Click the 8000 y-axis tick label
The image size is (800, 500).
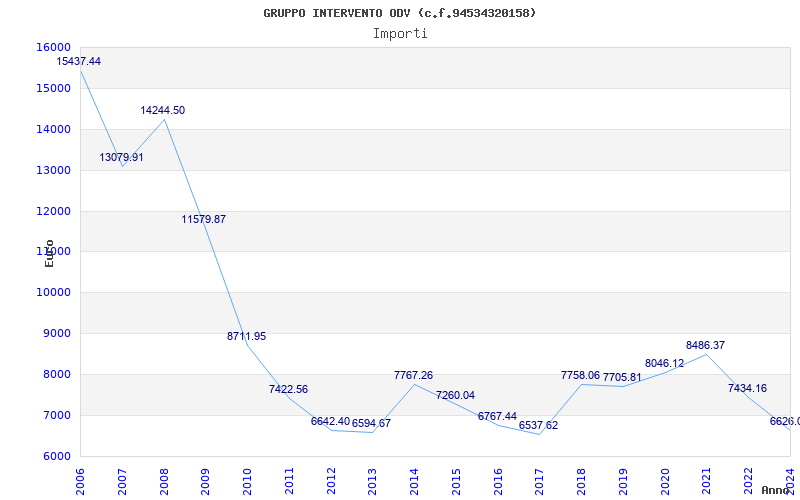[x=57, y=374]
